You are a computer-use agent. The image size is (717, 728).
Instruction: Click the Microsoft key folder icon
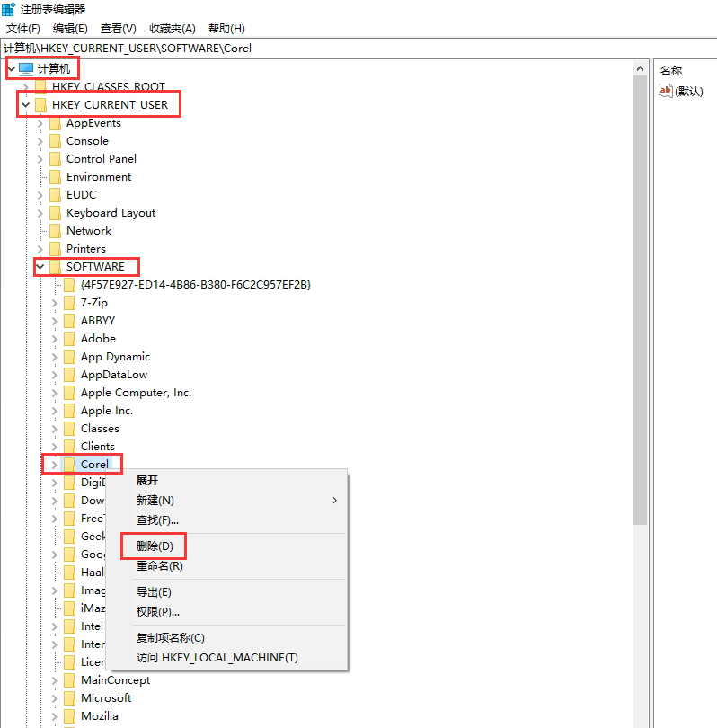click(69, 698)
